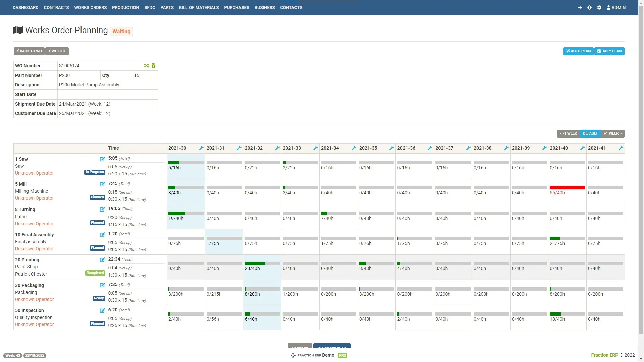
Task: Click the Daily Plan button
Action: 609,51
